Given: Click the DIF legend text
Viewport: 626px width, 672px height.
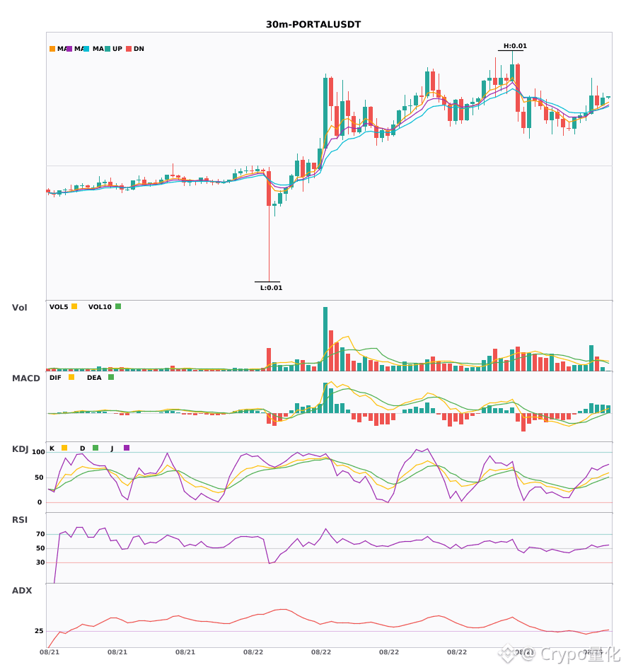Looking at the screenshot, I should [x=55, y=378].
